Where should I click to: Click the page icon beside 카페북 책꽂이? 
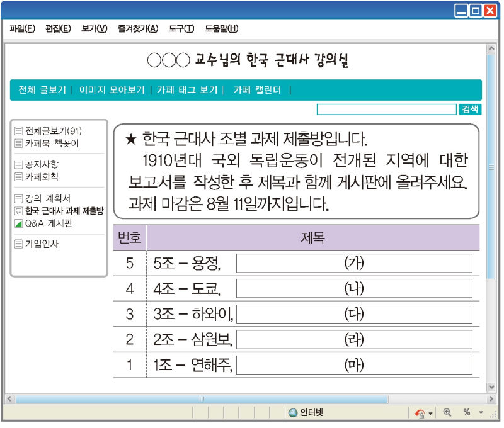(19, 143)
